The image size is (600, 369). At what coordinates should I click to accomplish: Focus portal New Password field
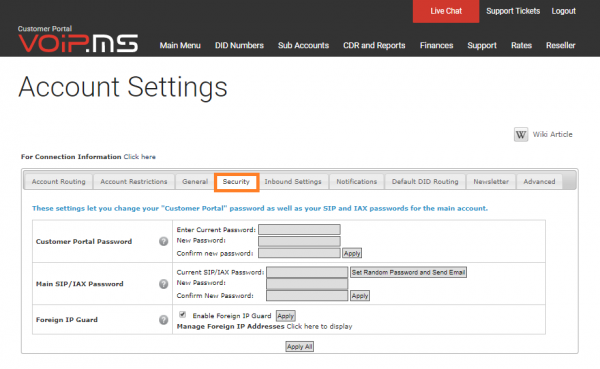[x=299, y=241]
